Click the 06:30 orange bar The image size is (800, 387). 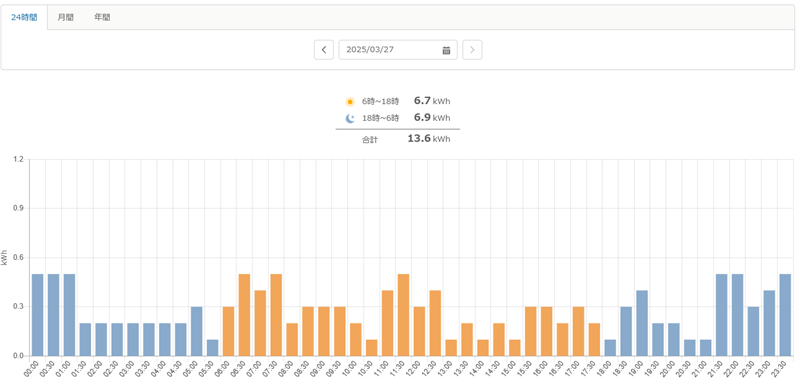pyautogui.click(x=244, y=315)
